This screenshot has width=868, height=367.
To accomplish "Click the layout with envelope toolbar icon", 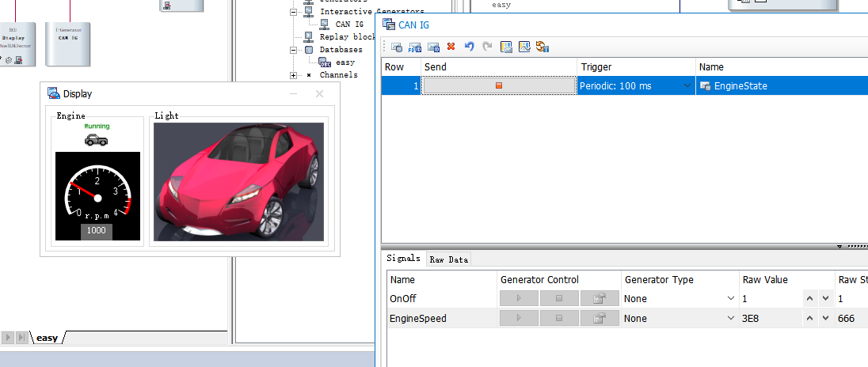I will (506, 47).
